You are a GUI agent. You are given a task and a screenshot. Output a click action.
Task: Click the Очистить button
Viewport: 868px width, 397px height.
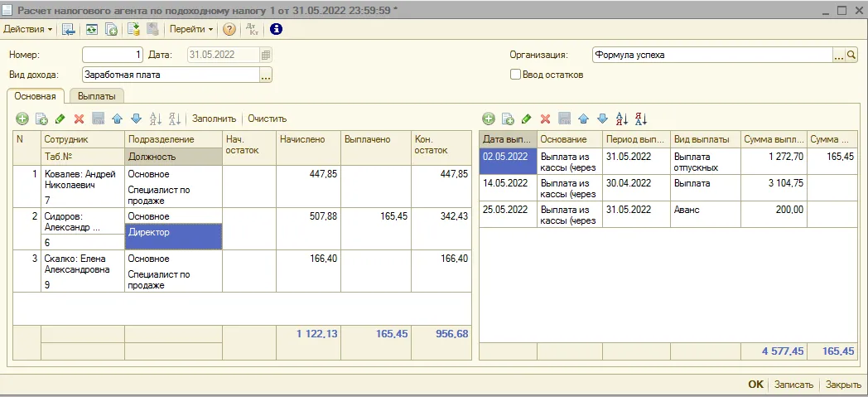[268, 119]
